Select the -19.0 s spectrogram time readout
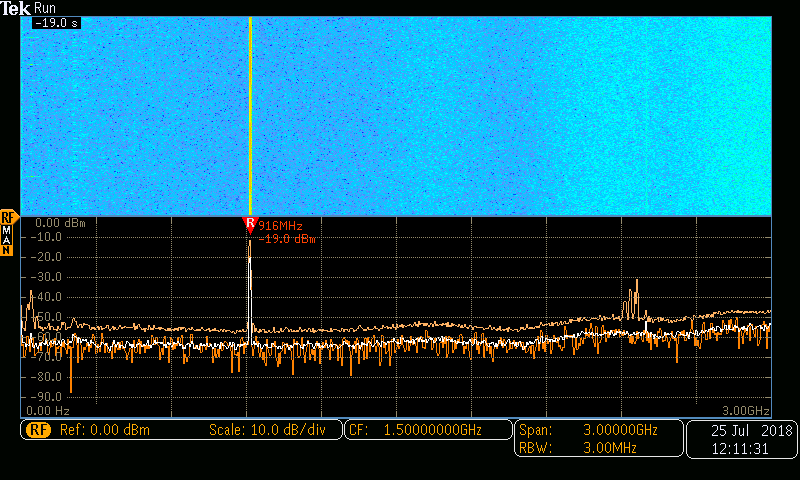The height and width of the screenshot is (480, 800). (55, 22)
